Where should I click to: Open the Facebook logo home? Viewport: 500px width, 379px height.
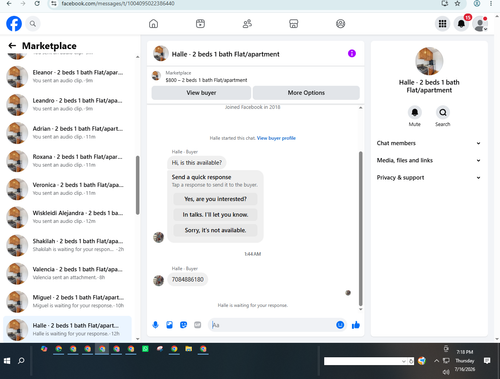(x=14, y=24)
